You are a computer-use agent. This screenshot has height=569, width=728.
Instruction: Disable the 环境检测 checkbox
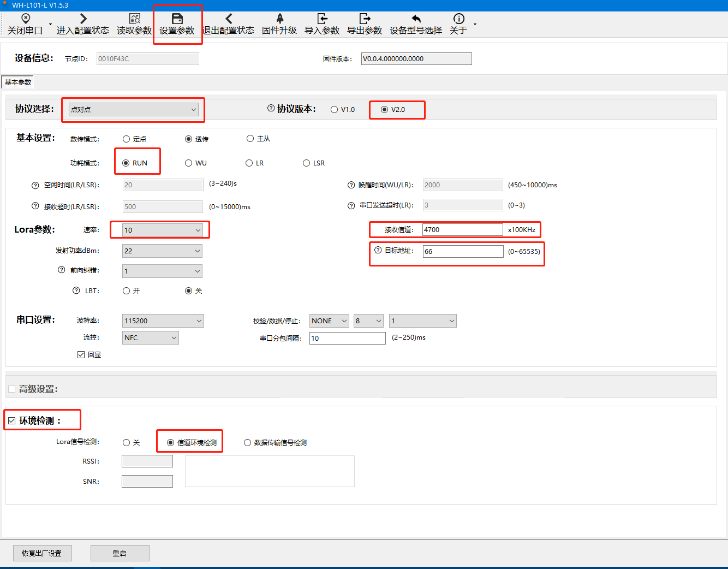(12, 421)
